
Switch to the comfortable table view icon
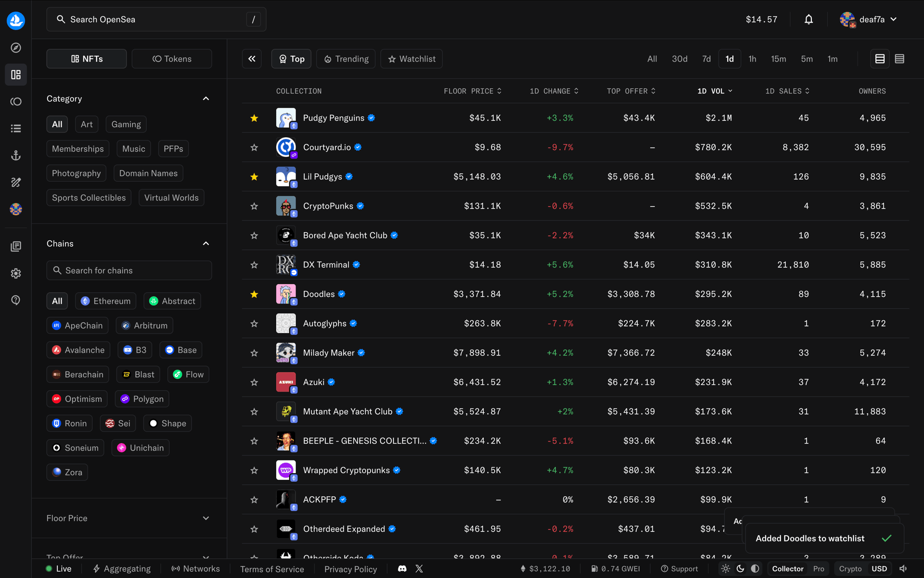[x=880, y=59]
